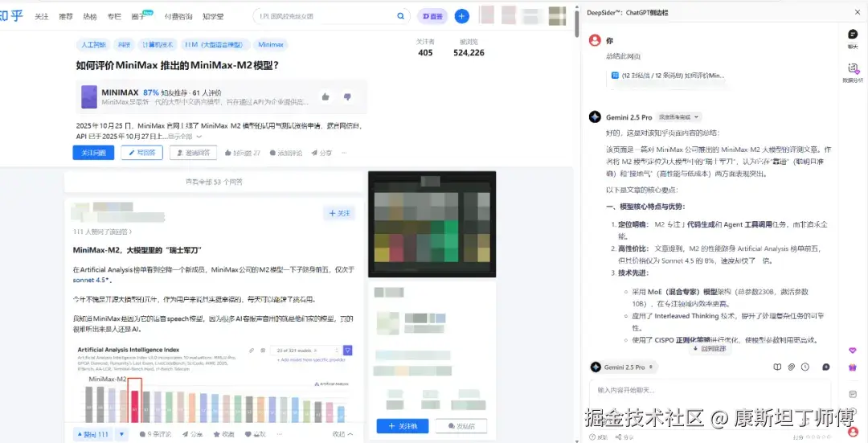Follow the answer author with +关注
This screenshot has height=443, width=868.
(x=339, y=213)
